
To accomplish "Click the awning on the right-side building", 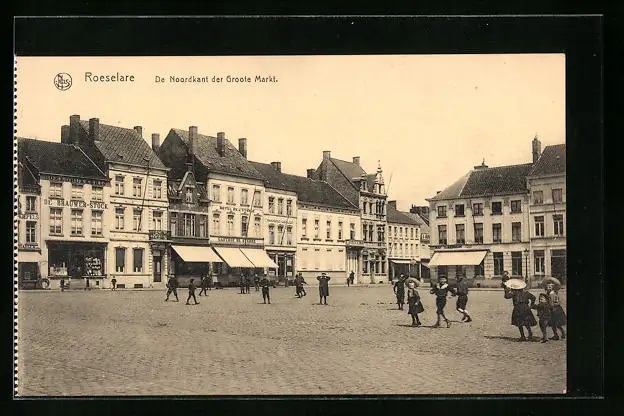I will (457, 258).
